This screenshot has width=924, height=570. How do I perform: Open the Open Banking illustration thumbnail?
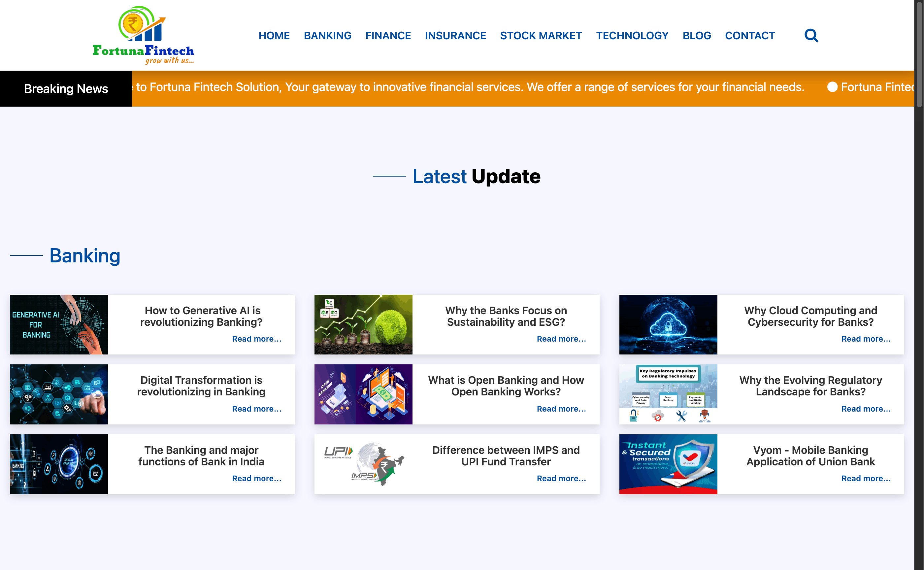(x=363, y=394)
